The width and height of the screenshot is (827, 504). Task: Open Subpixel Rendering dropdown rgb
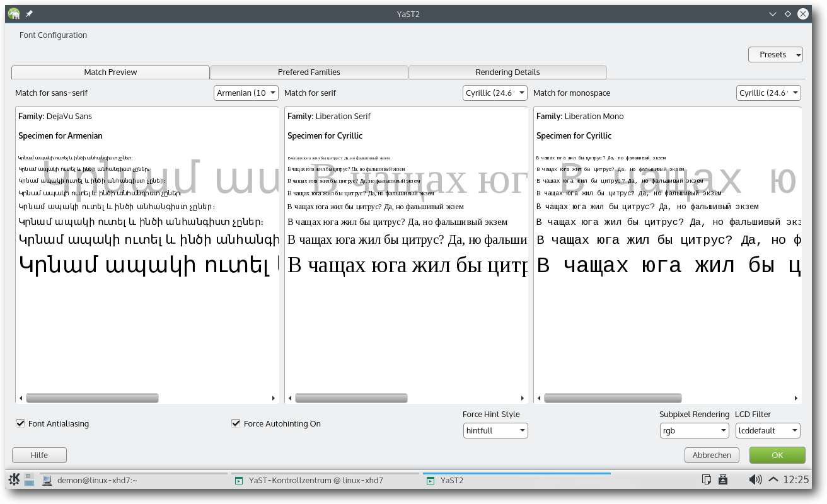694,431
